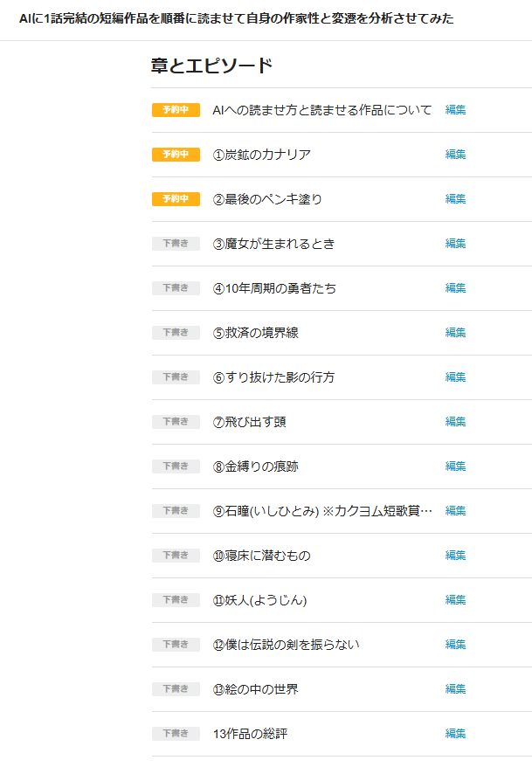Edit the ⑧金縛りの痕跡 episode
Image resolution: width=532 pixels, height=767 pixels.
tap(455, 466)
